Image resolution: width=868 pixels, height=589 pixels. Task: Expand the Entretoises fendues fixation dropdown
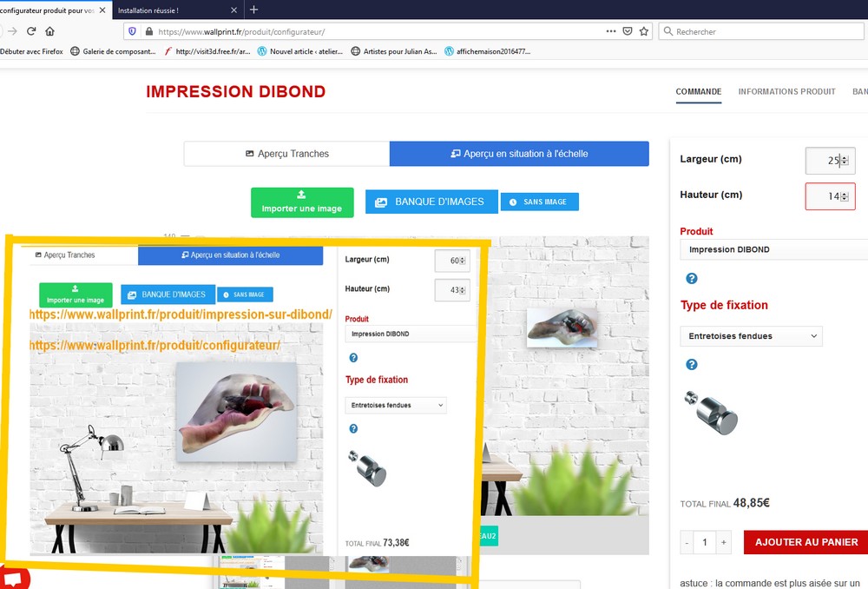click(x=751, y=336)
